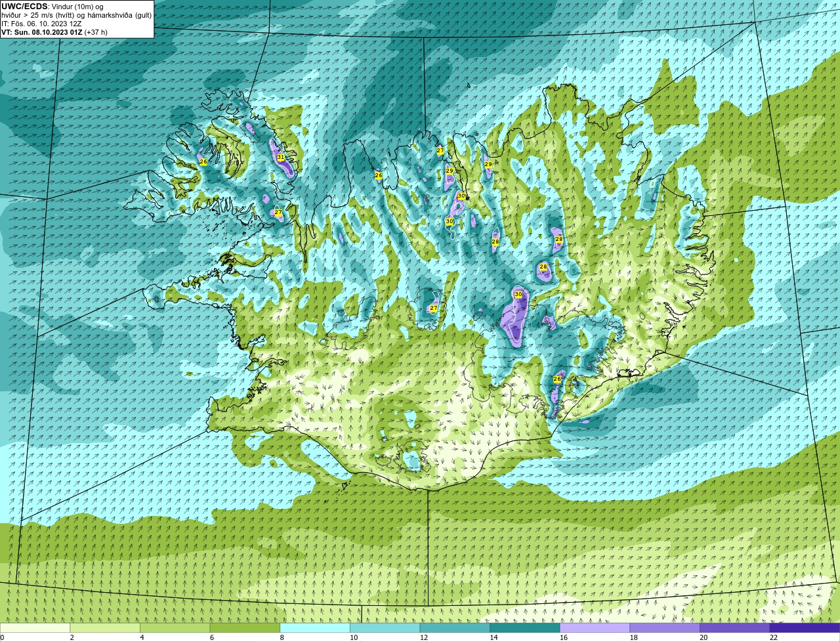Click the 6–8 m/s olive green swatch
The width and height of the screenshot is (840, 642).
tap(245, 628)
